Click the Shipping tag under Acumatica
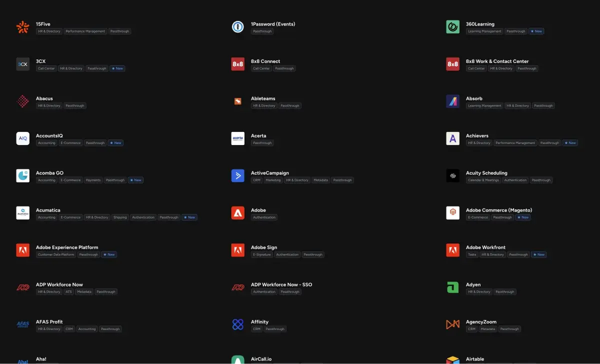Viewport: 600px width, 364px height. 120,217
